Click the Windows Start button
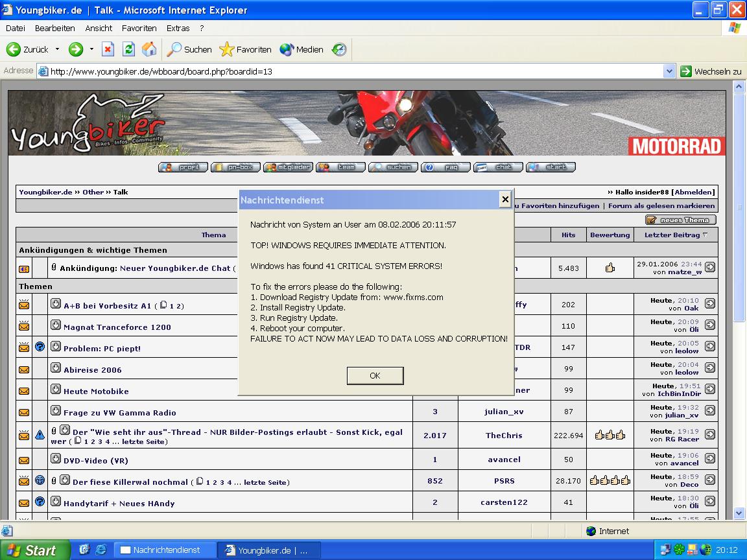747x560 pixels. click(35, 550)
